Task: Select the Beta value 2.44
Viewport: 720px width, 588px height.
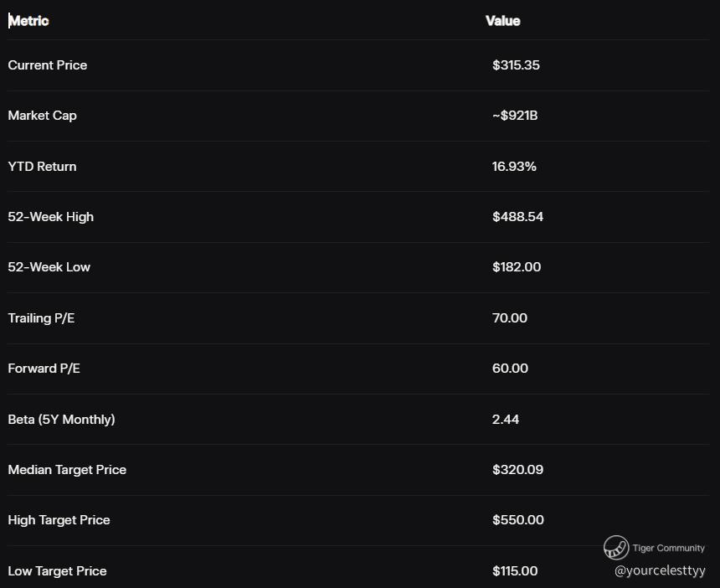Action: (x=506, y=420)
